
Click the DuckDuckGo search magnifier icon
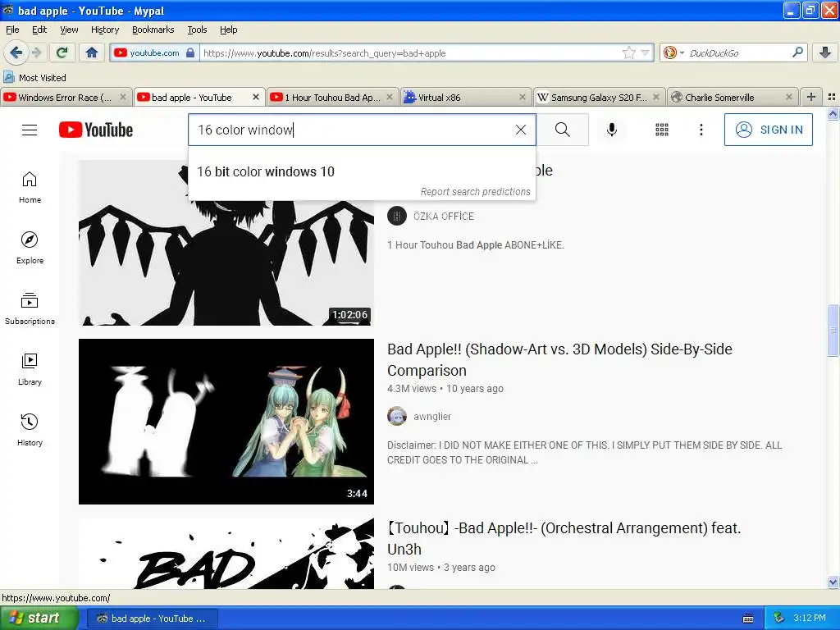(x=797, y=52)
